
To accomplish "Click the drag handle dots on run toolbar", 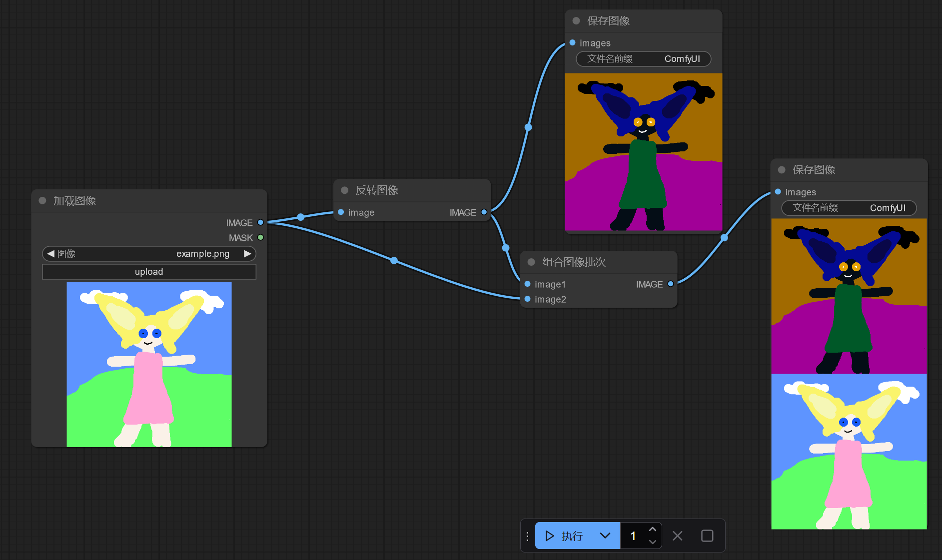I will [x=527, y=536].
